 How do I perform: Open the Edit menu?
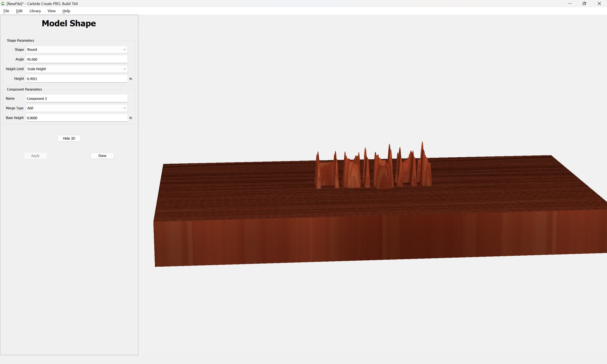pyautogui.click(x=19, y=11)
